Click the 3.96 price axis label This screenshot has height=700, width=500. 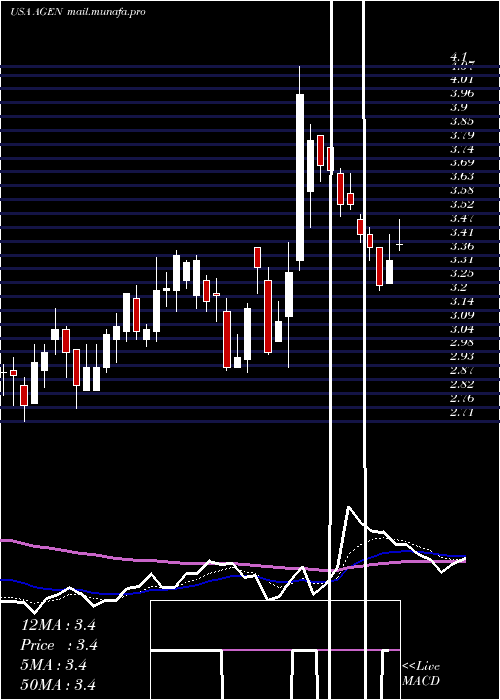click(x=462, y=94)
